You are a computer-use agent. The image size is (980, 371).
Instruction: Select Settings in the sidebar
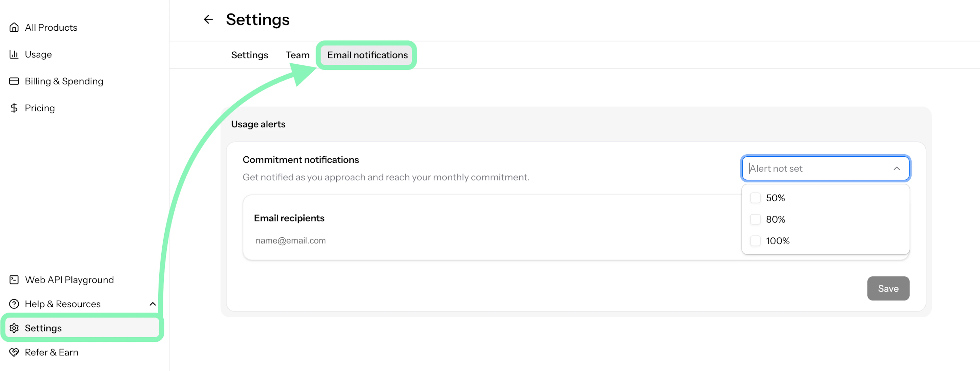[82, 328]
